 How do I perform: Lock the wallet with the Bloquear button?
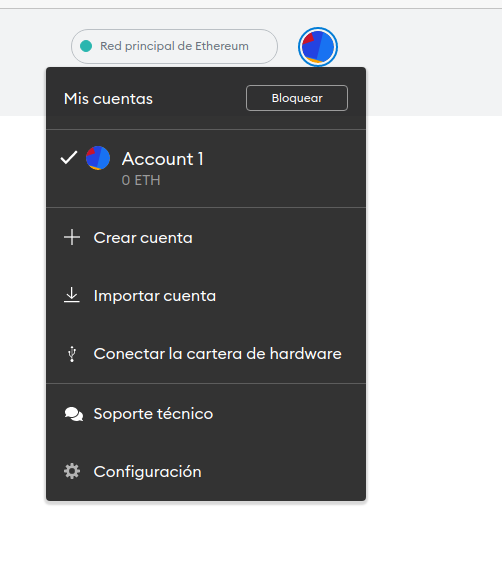[297, 98]
